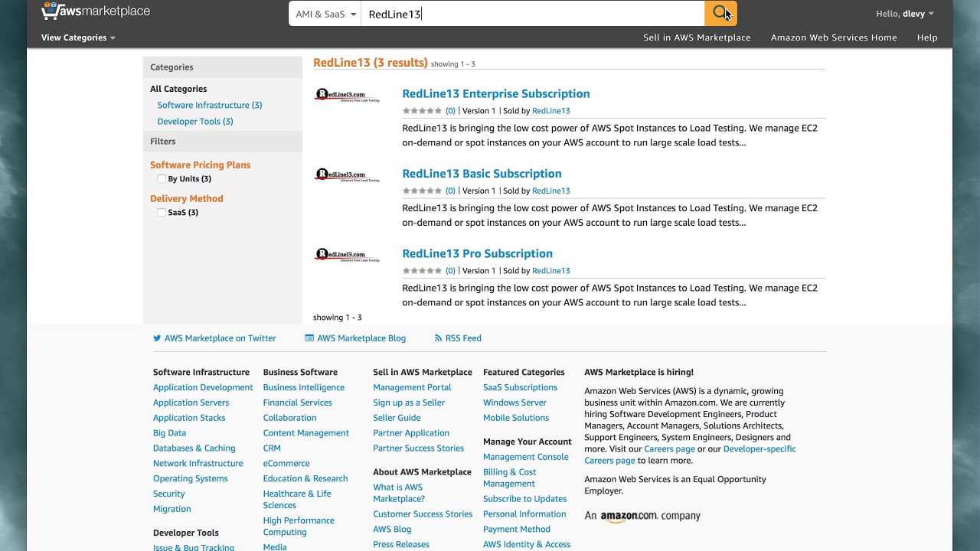Screen dimensions: 980x551
Task: Select All Categories in the sidebar
Action: [x=178, y=89]
